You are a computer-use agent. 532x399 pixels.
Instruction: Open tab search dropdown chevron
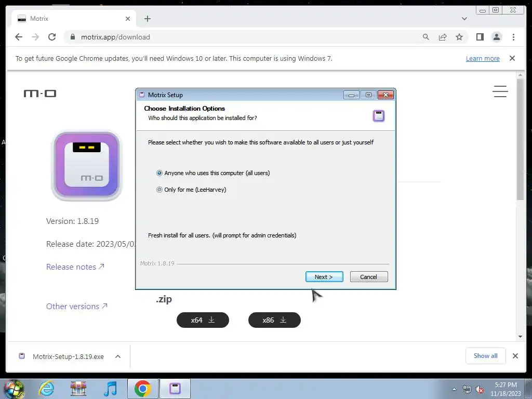point(464,19)
